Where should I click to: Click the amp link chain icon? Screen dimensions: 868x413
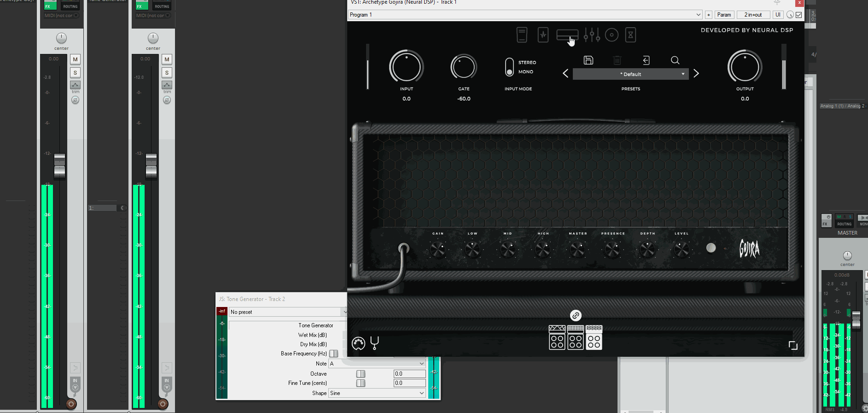pyautogui.click(x=576, y=316)
